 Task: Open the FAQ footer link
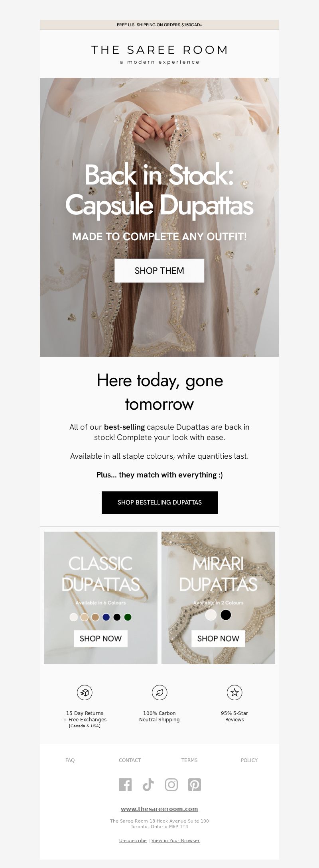tap(70, 760)
